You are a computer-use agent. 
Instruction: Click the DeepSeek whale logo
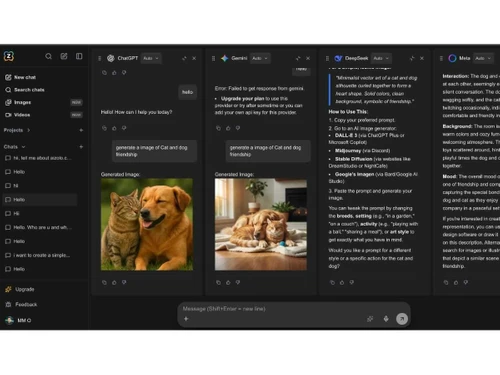338,58
